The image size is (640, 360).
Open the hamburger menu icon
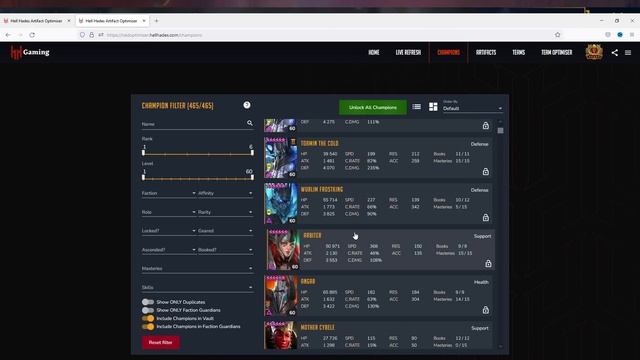tap(628, 53)
